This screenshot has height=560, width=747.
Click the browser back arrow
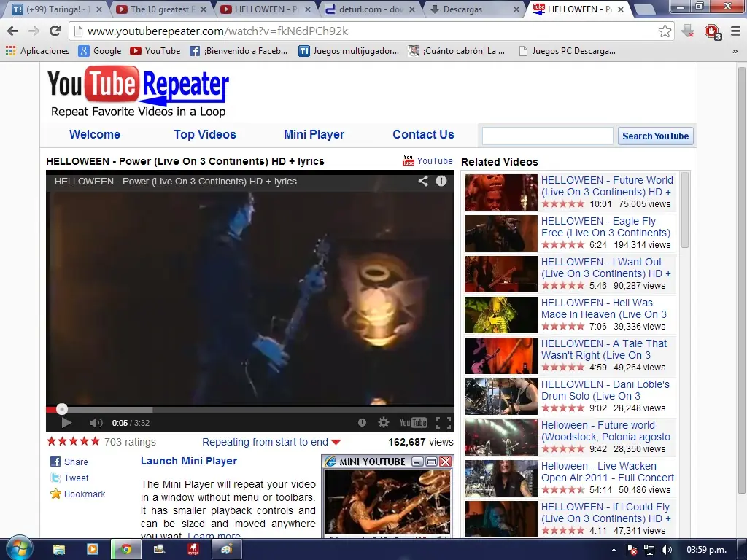(x=13, y=31)
